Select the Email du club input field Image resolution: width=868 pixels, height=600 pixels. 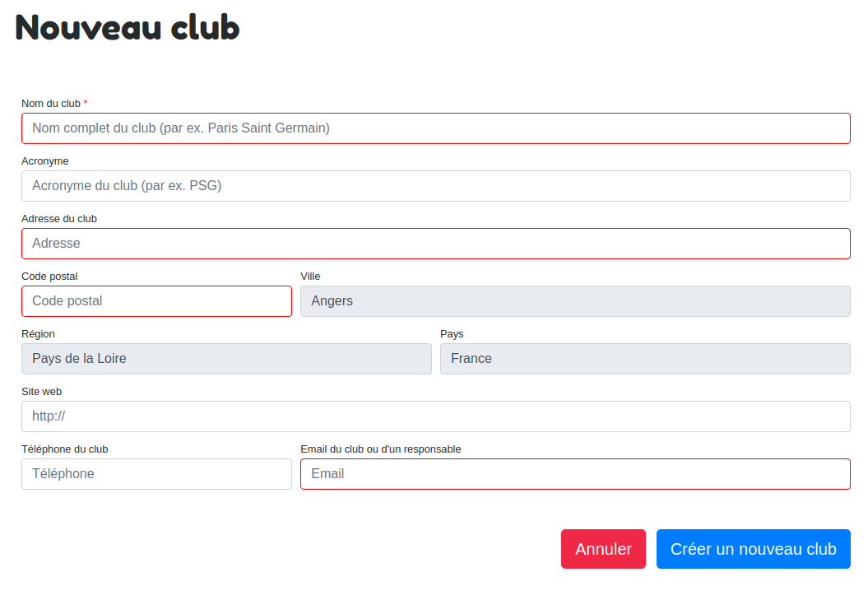(575, 474)
